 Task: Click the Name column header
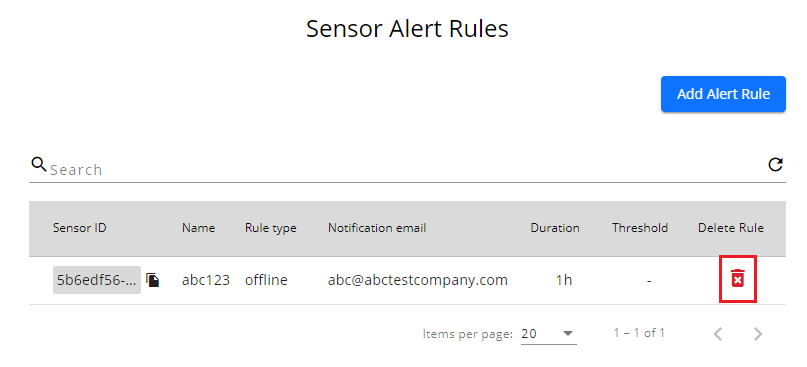click(x=198, y=228)
